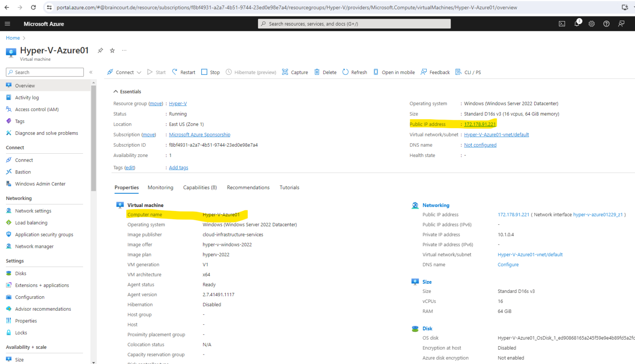Configure the DNS name via Not configured link
The height and width of the screenshot is (364, 635).
tap(480, 145)
